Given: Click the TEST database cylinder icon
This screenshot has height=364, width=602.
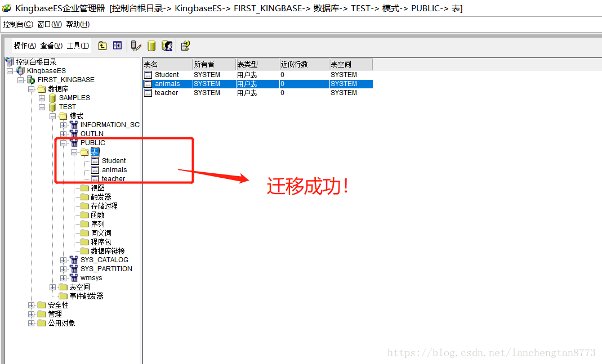Looking at the screenshot, I should point(52,107).
